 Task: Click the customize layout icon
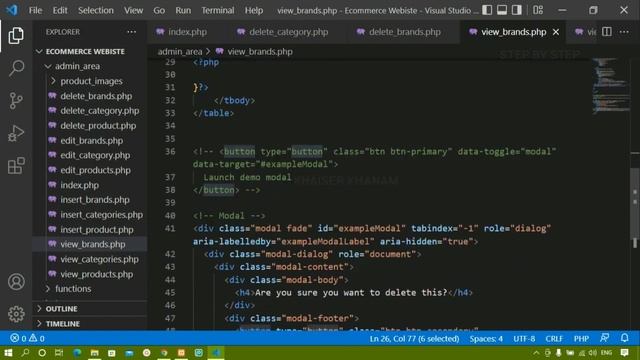(538, 10)
